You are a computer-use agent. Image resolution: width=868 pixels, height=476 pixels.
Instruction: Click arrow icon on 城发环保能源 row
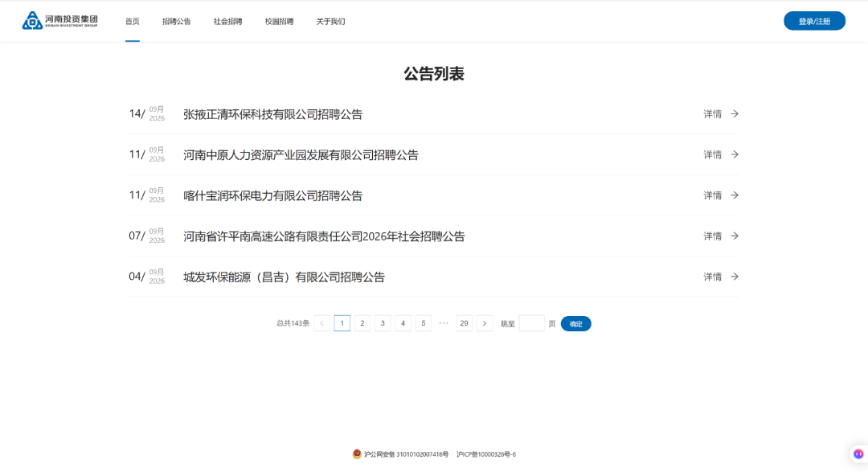(x=735, y=277)
